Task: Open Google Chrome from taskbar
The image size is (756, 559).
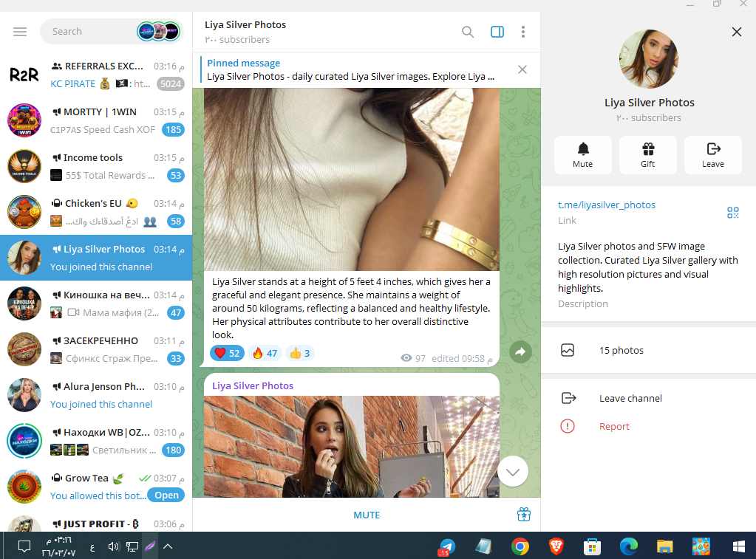Action: click(x=520, y=546)
